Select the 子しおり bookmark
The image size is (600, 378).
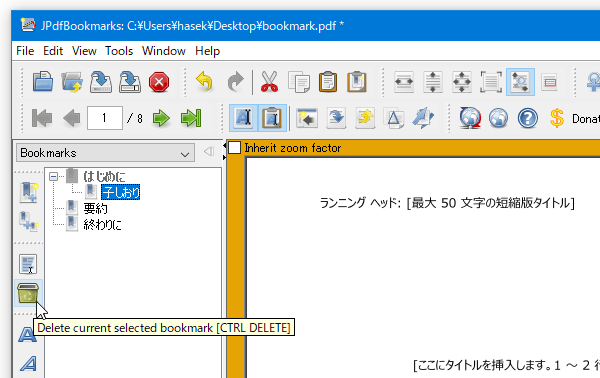pos(121,192)
